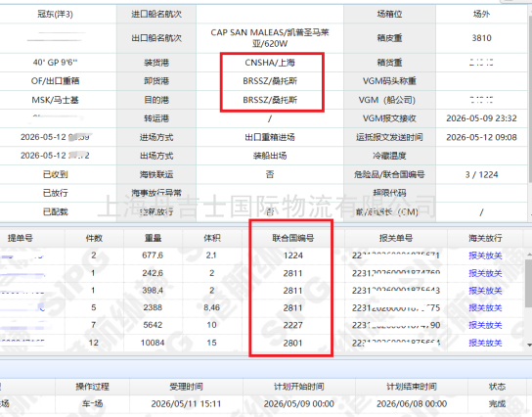Click the 2026/05/11 15:11 acceptance time cell

tap(186, 403)
